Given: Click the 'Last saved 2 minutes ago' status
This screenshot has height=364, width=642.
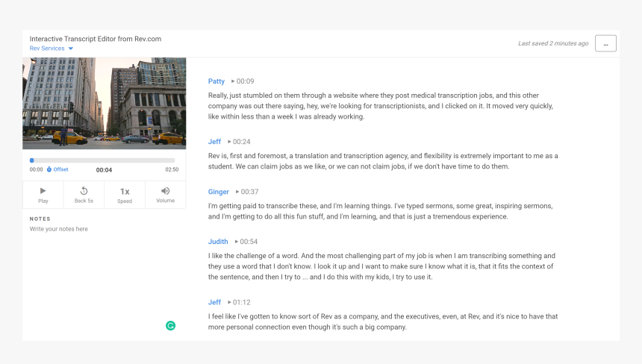Looking at the screenshot, I should [x=553, y=43].
